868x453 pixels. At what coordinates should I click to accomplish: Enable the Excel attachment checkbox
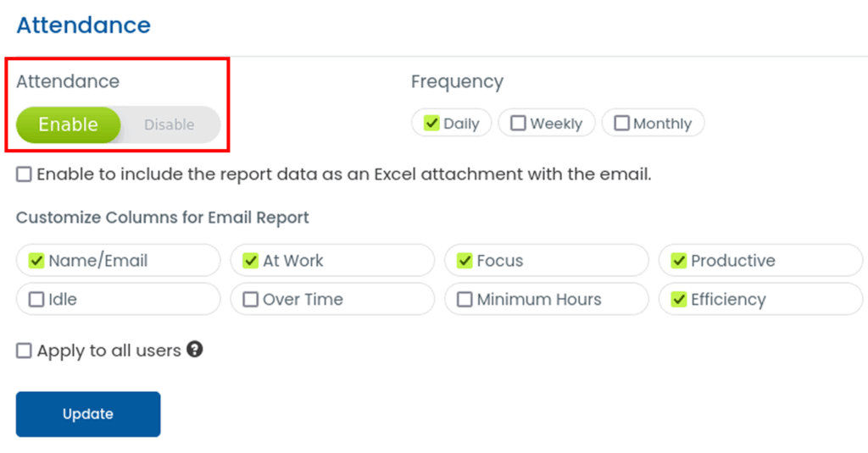(x=24, y=175)
